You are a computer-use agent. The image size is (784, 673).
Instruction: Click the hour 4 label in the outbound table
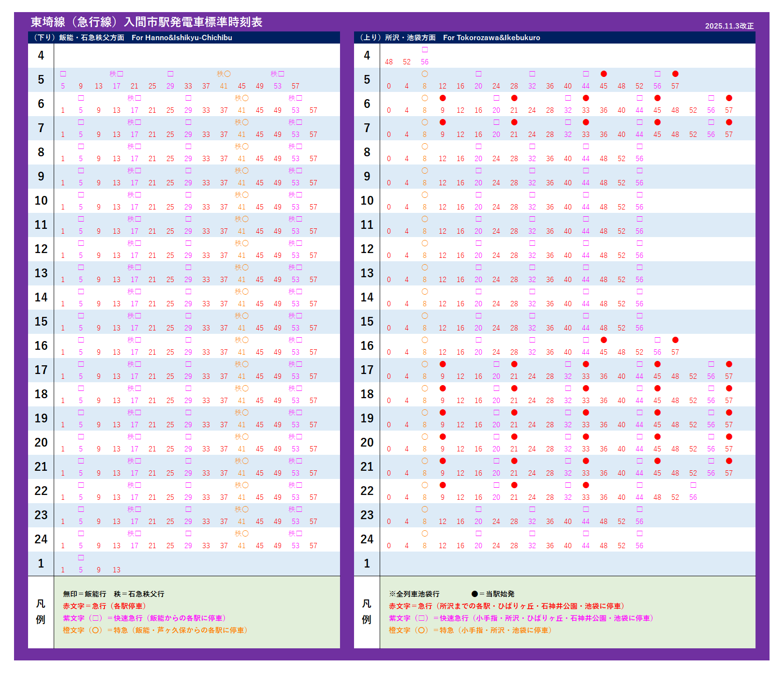click(x=41, y=56)
